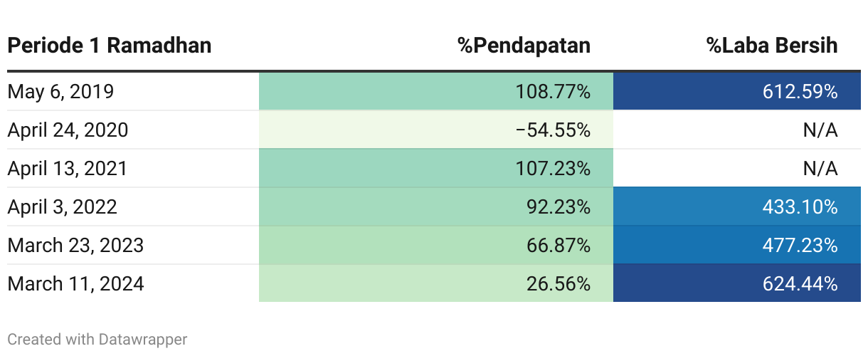Viewport: 868px width, 356px height.
Task: Select the April 13, 2021 row label
Action: point(67,168)
